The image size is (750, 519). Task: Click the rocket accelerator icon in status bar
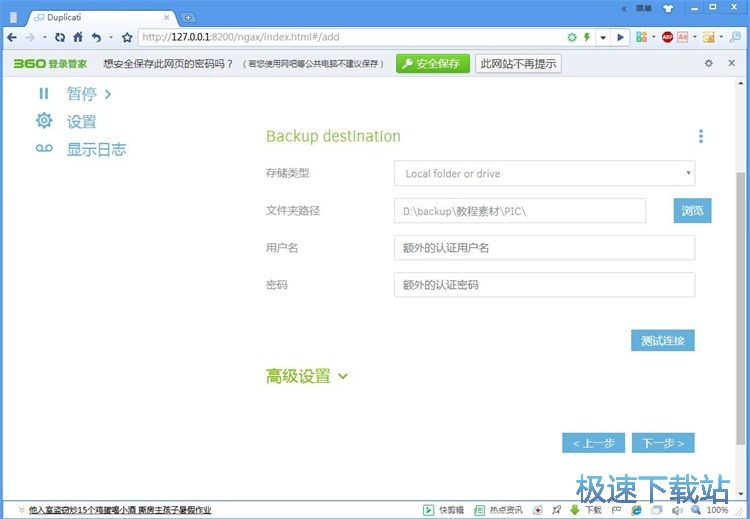pyautogui.click(x=556, y=510)
